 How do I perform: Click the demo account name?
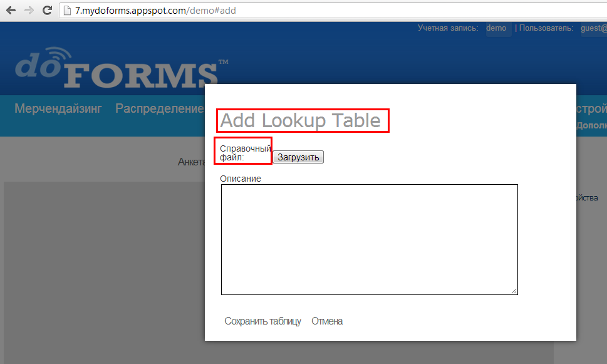496,28
